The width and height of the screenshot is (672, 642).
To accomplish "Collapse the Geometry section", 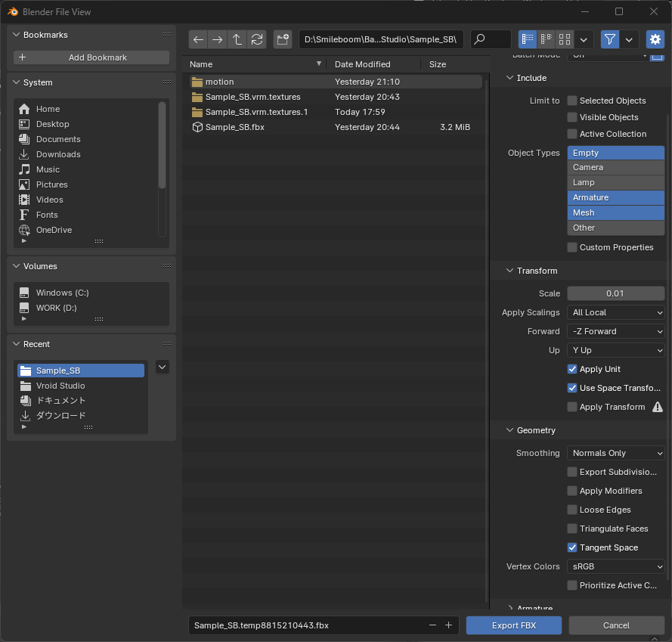I will pos(510,430).
